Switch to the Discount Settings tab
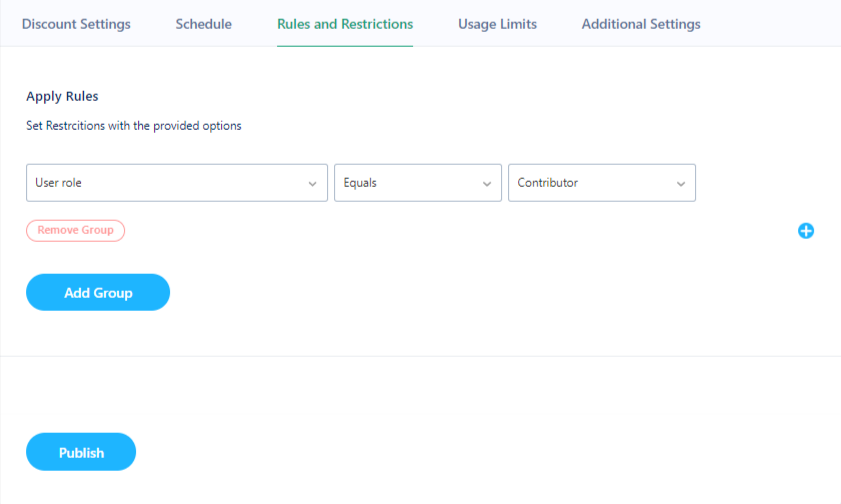The image size is (841, 504). (x=76, y=24)
